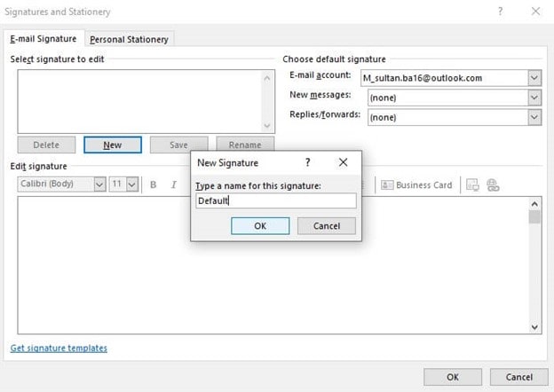Switch to the Personal Stationery tab
554x392 pixels.
(130, 39)
